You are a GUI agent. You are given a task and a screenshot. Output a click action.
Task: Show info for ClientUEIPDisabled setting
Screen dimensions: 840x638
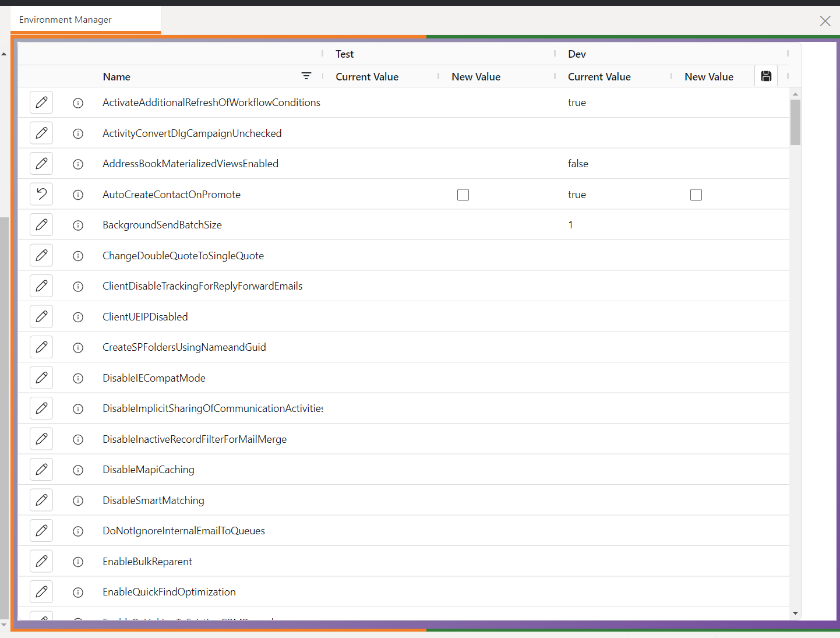coord(78,317)
